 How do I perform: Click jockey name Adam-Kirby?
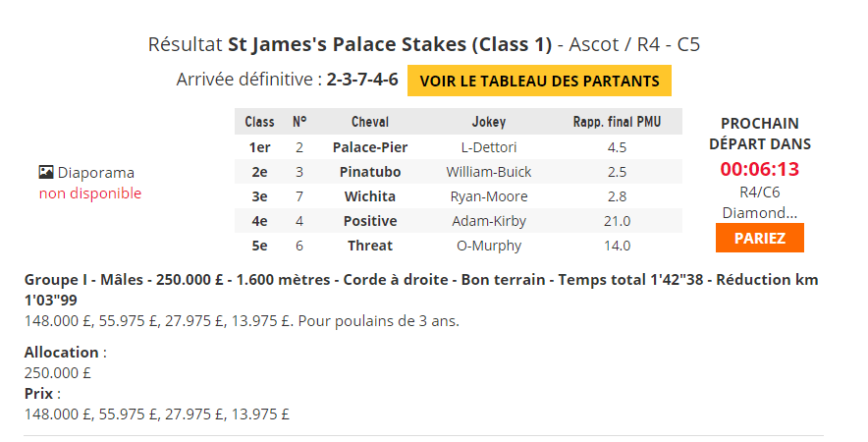[489, 221]
